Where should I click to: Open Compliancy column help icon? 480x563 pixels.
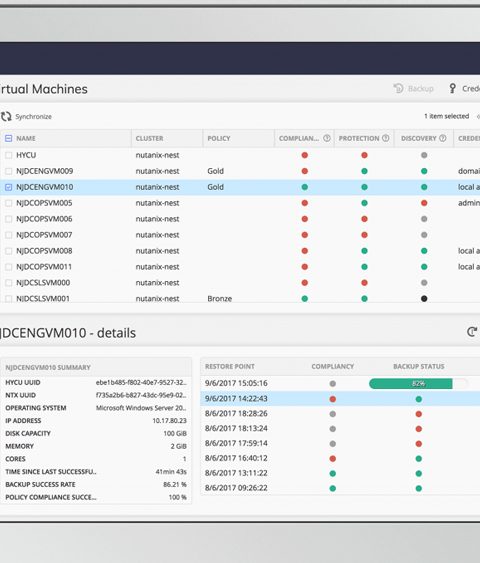click(327, 138)
